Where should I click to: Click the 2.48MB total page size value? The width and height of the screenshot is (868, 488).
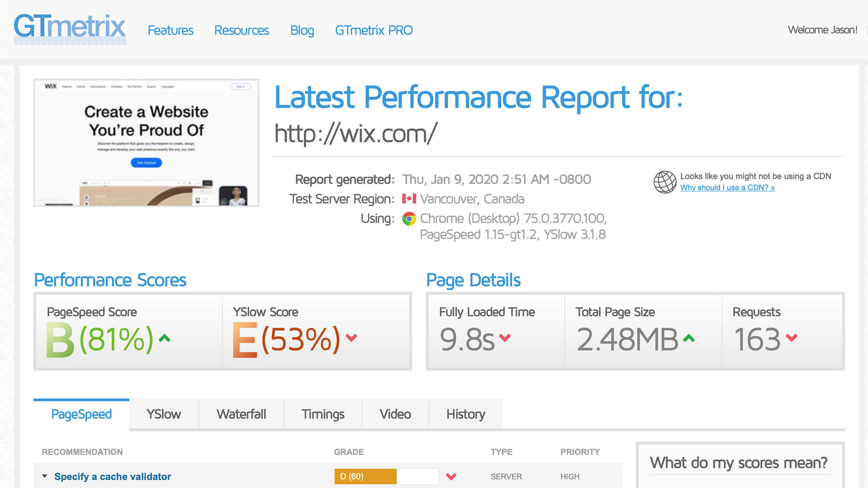pyautogui.click(x=627, y=339)
